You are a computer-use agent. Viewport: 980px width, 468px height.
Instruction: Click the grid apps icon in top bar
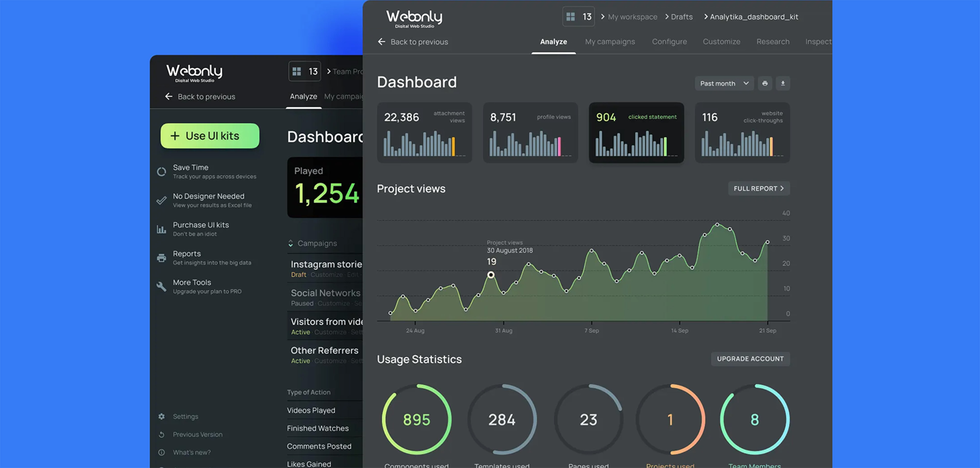(x=571, y=17)
